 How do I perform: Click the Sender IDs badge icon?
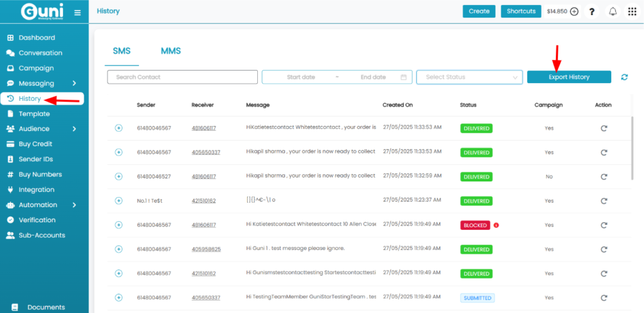coord(11,159)
